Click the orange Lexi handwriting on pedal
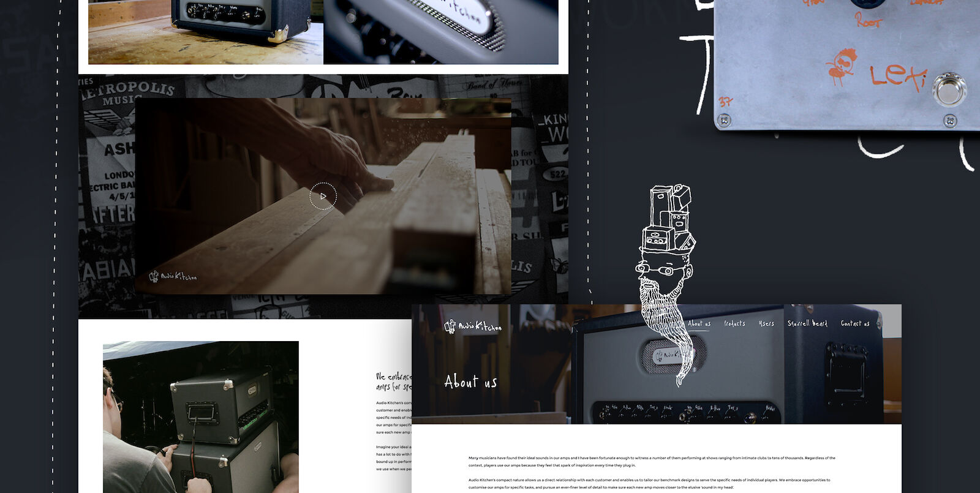This screenshot has height=493, width=980. point(898,76)
